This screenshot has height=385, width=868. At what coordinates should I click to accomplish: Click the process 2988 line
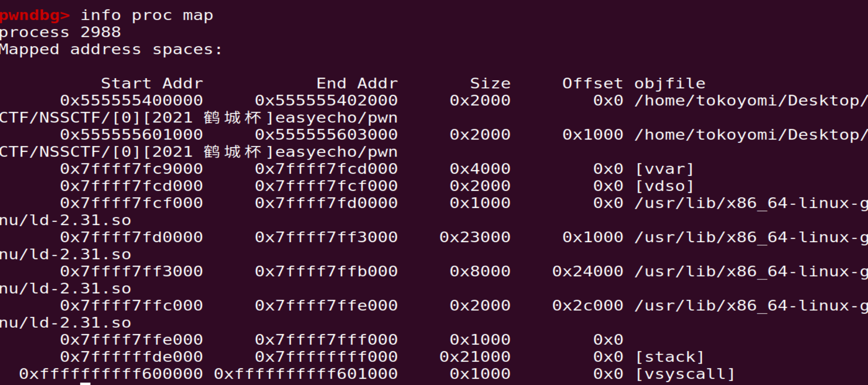[x=60, y=33]
